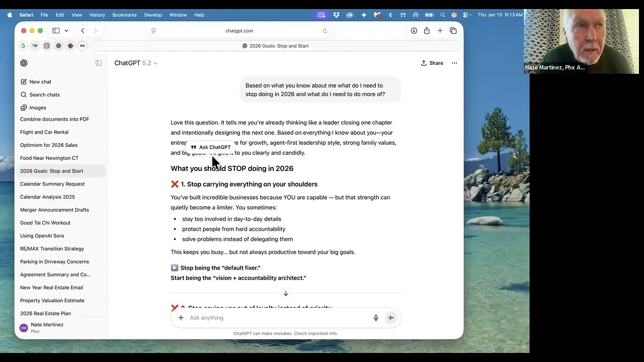This screenshot has width=644, height=362.
Task: Open the ChatGPT-logo pinned tab
Action: click(x=58, y=46)
